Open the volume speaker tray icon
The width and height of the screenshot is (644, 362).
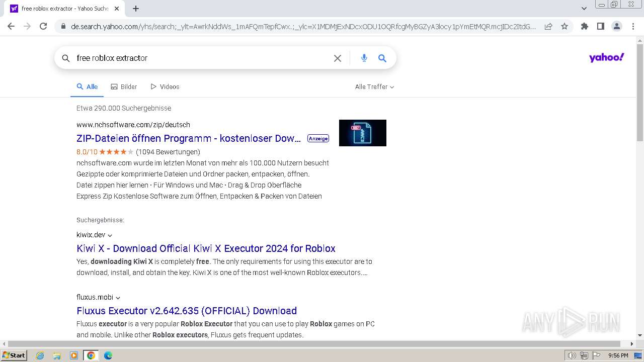click(x=572, y=355)
